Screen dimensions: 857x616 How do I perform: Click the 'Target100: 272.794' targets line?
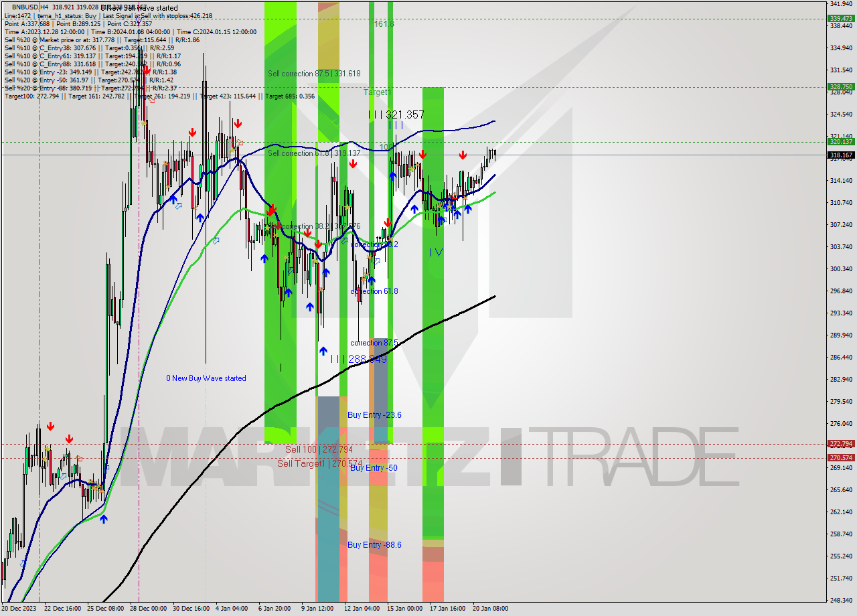pos(159,96)
